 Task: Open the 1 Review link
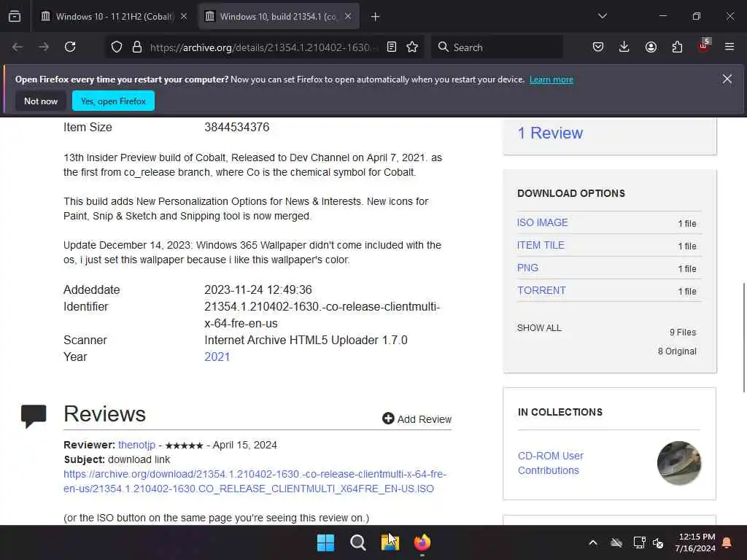point(550,133)
